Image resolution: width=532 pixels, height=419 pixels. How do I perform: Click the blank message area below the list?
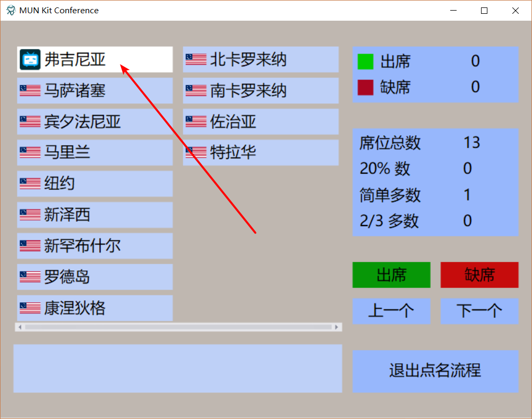(178, 369)
